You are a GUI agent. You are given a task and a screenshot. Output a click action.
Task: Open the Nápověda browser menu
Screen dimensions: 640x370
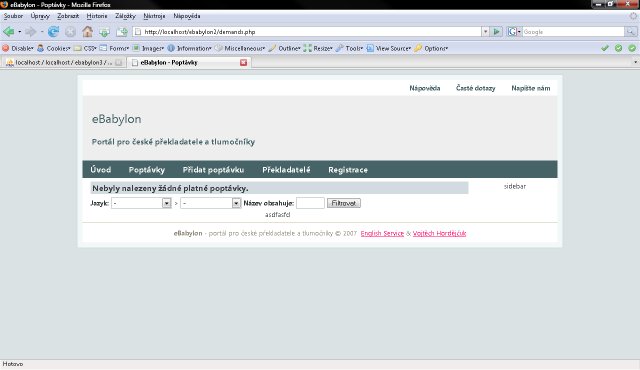tap(187, 16)
